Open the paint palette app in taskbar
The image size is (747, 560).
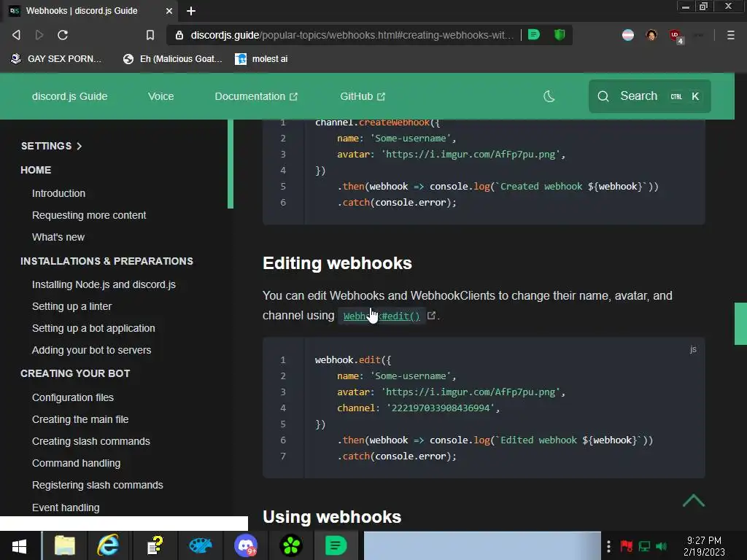[x=200, y=545]
